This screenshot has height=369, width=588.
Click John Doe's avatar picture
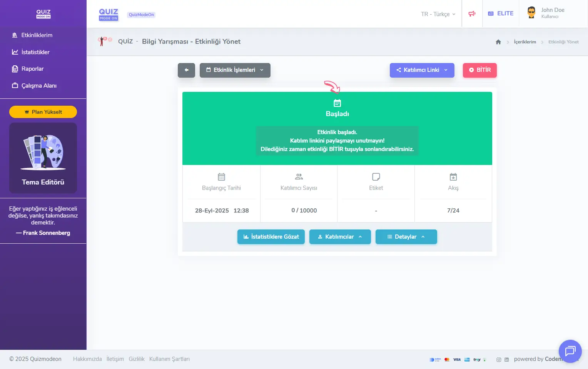point(531,13)
